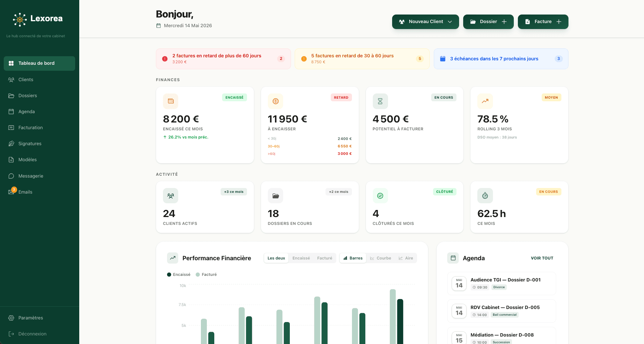644x344 pixels.
Task: Click the Dossiers folder icon in sidebar
Action: (x=11, y=96)
